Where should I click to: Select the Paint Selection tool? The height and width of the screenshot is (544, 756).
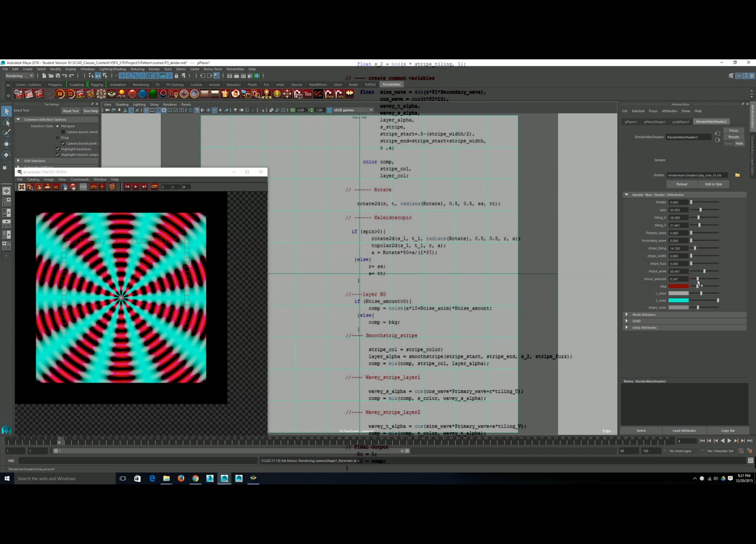point(6,133)
